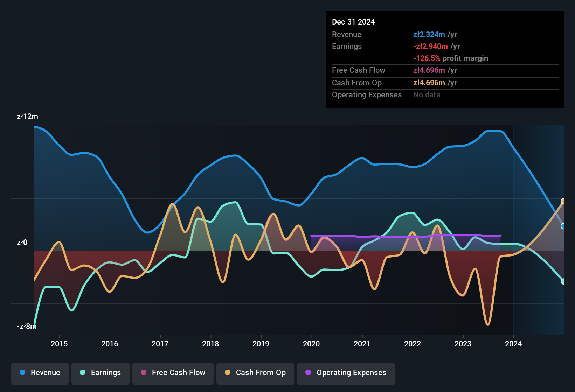575x392 pixels.
Task: Select the orange Cash From Op endpoint marker
Action: tap(563, 201)
